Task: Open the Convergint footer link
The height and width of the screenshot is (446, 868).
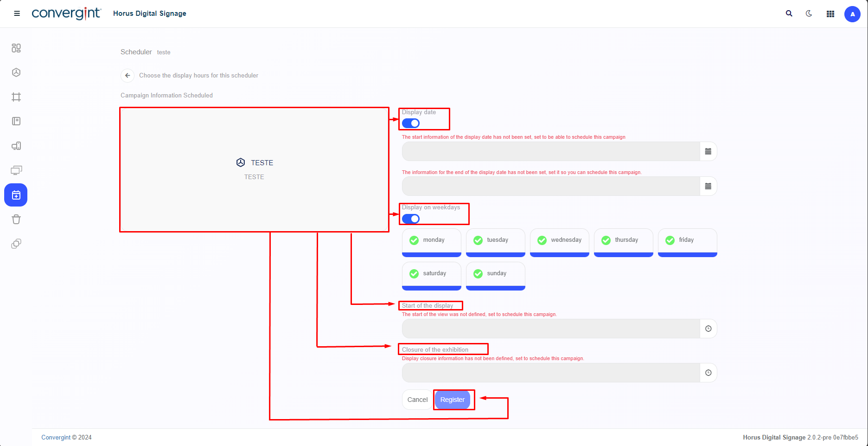Action: coord(56,437)
